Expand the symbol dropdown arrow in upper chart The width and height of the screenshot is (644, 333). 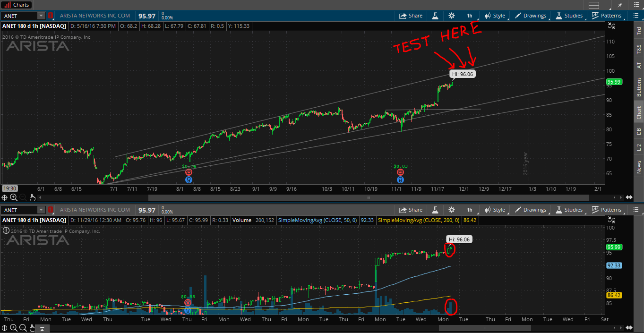pyautogui.click(x=41, y=16)
